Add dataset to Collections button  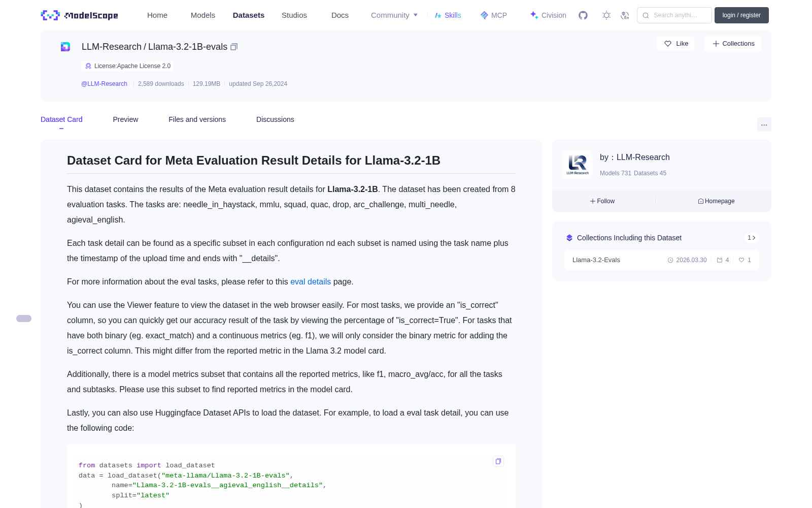(733, 44)
